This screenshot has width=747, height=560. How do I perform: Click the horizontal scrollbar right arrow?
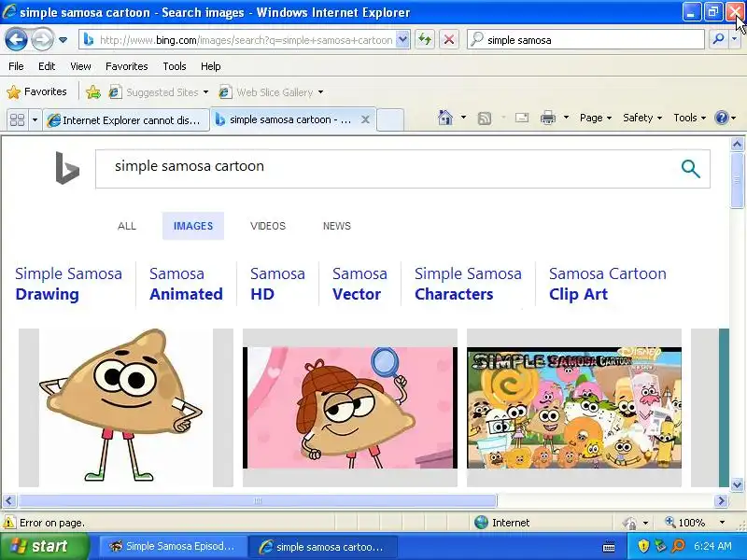click(x=721, y=500)
